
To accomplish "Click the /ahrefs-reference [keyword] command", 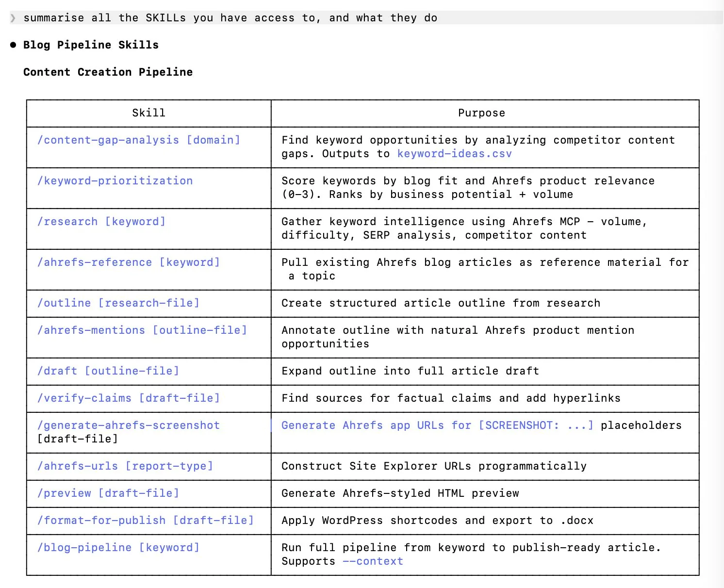I will (x=129, y=262).
